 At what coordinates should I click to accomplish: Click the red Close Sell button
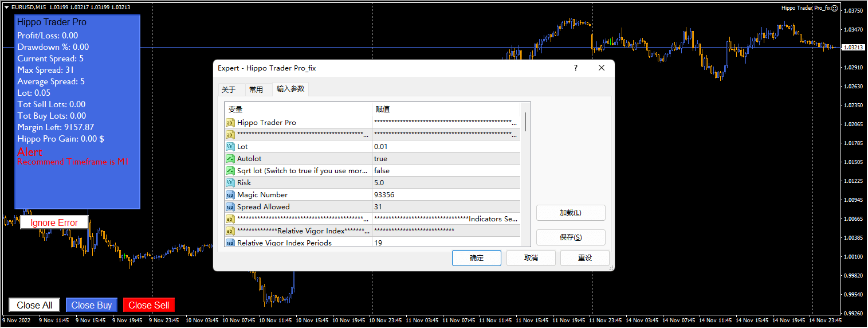(149, 305)
